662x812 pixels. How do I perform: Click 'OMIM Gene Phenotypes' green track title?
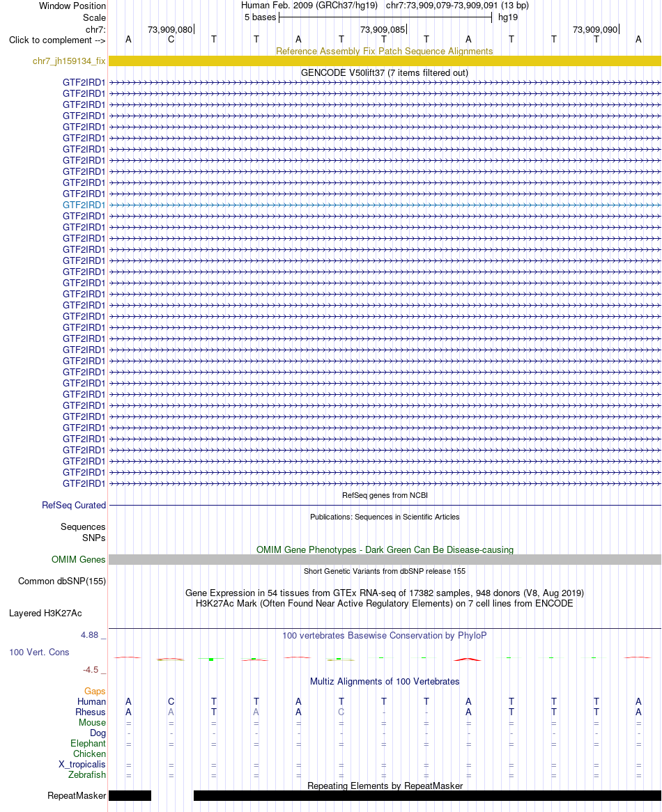coord(385,549)
